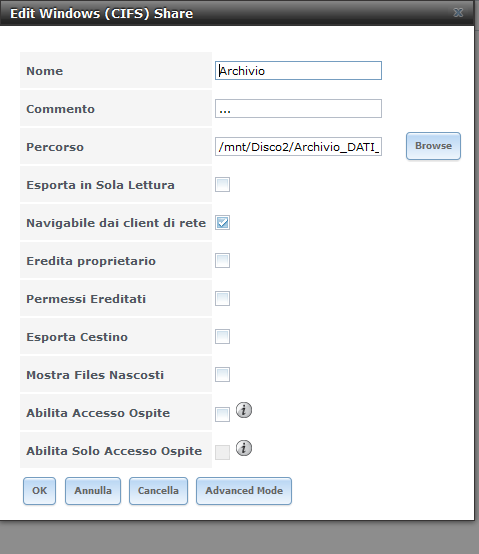Image resolution: width=479 pixels, height=554 pixels.
Task: Enable Esporta in Sola Lettura checkbox
Action: 223,184
